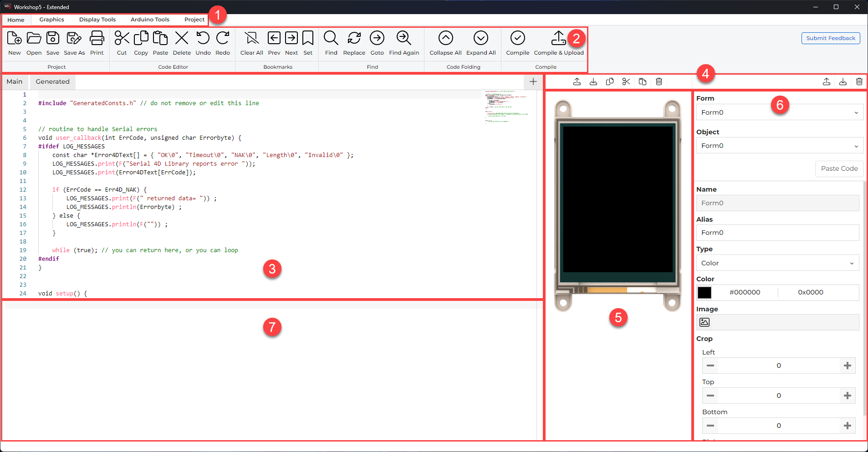
Task: Clear All bookmarks
Action: [x=252, y=43]
